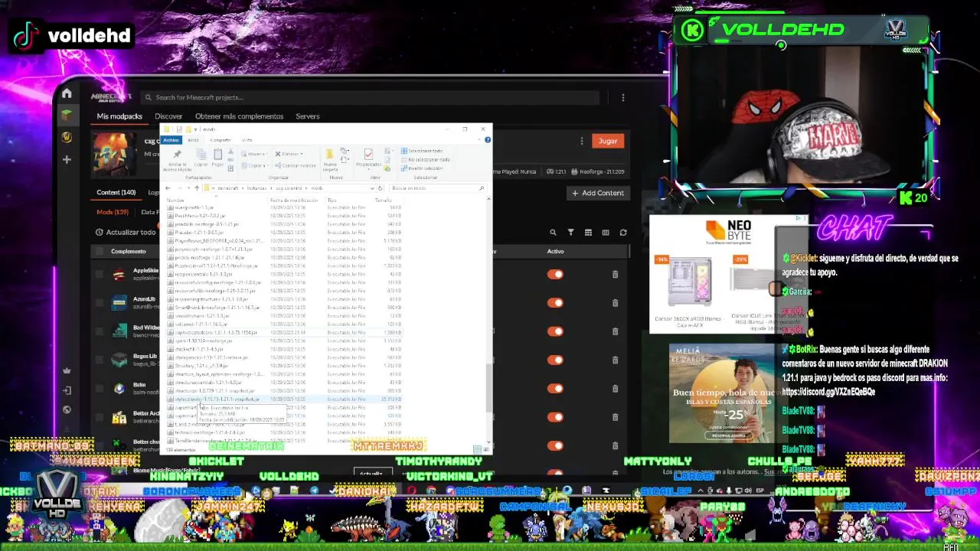Disable the Bagus Lib mod toggle
Image resolution: width=980 pixels, height=551 pixels.
[555, 360]
